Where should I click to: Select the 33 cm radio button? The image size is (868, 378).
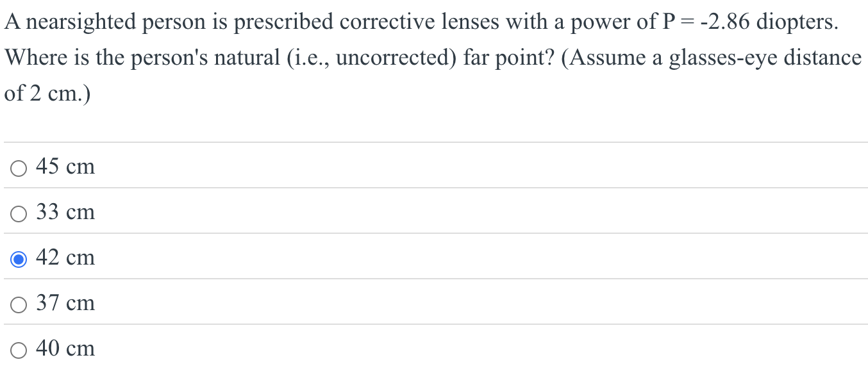(x=18, y=212)
